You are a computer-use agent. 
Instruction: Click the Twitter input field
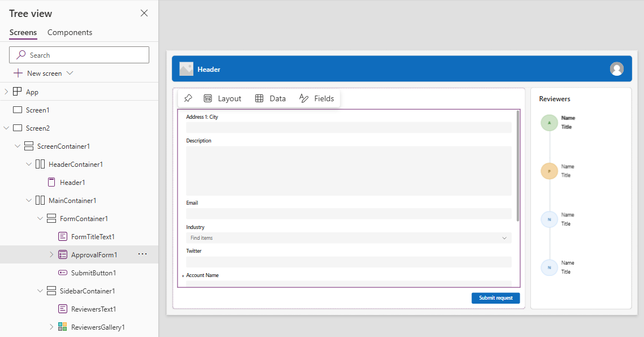[349, 262]
